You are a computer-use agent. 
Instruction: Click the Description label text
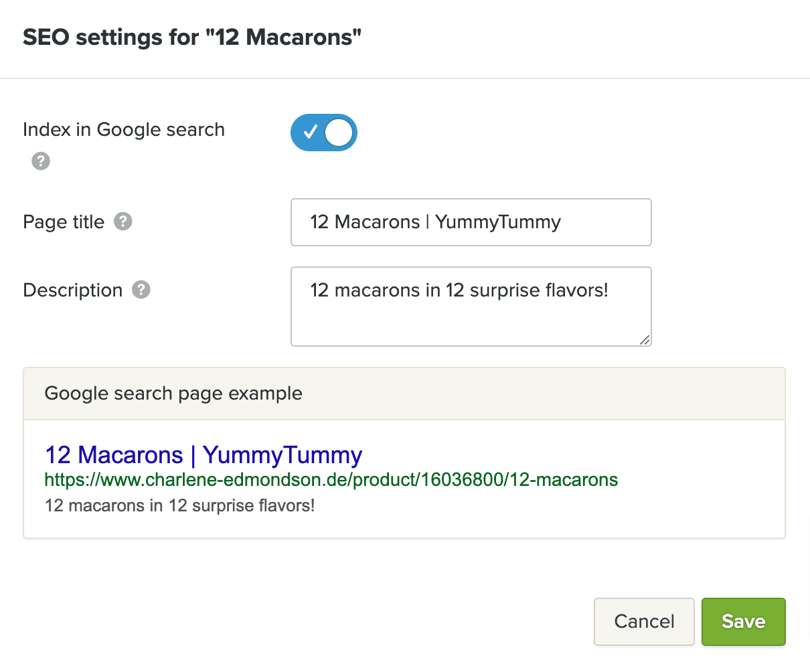73,290
